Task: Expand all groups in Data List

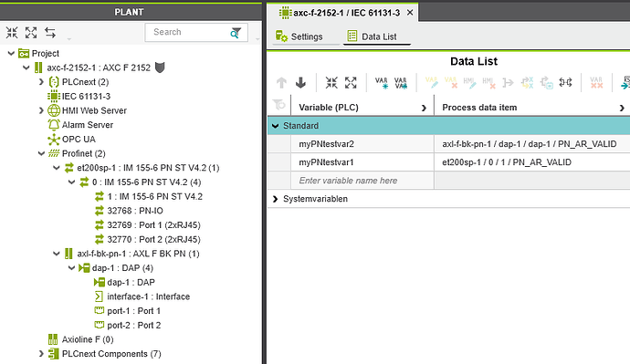Action: tap(351, 83)
